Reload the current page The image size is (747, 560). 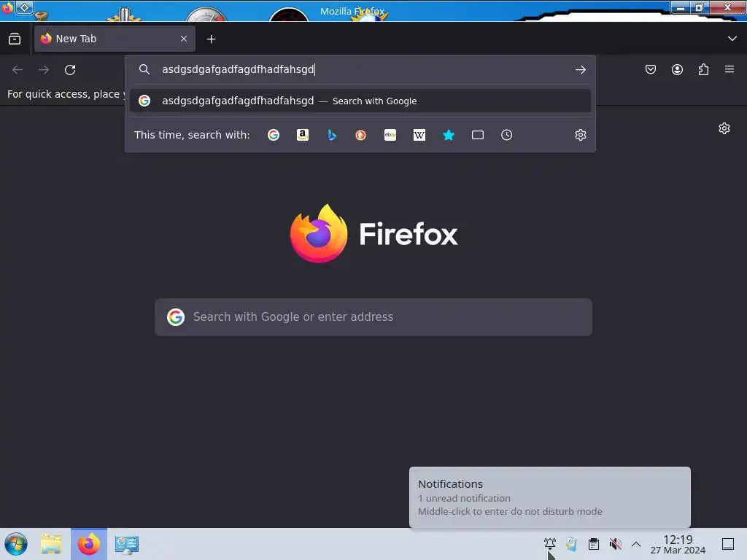(70, 70)
